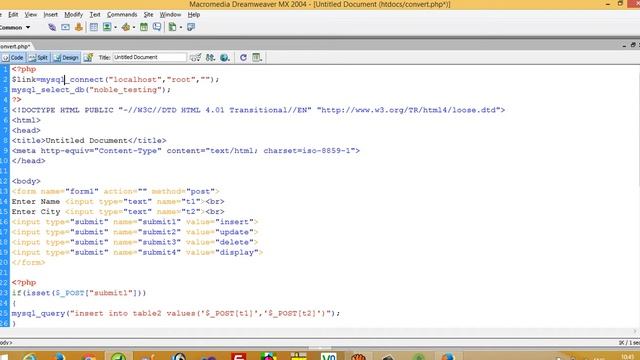Switch to Design view
The width and height of the screenshot is (640, 360).
[x=66, y=58]
